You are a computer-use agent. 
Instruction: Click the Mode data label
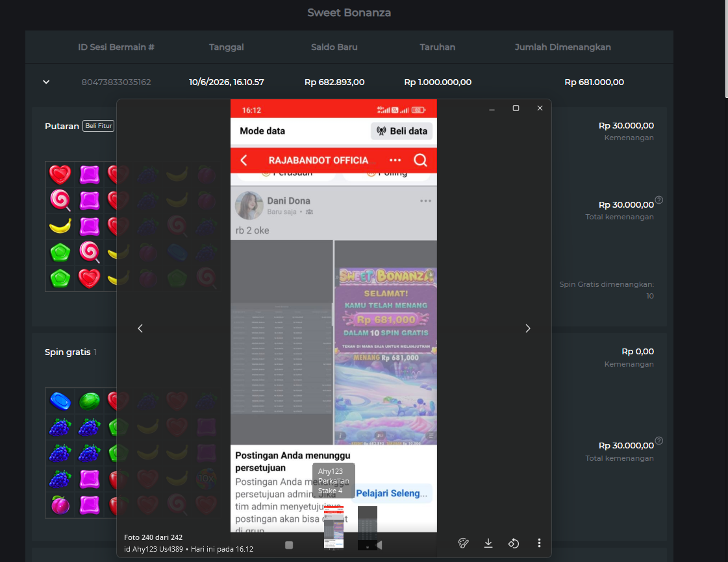point(262,131)
